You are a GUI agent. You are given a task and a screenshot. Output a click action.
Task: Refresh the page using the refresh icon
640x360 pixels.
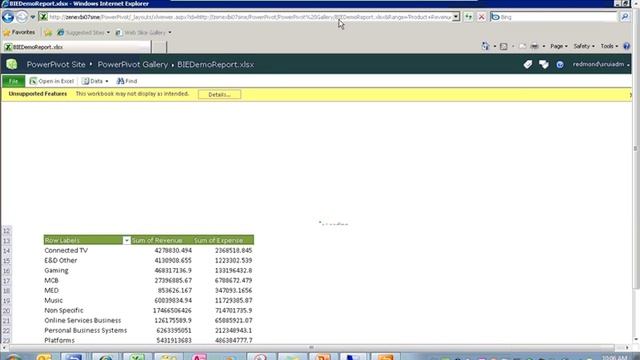[469, 17]
